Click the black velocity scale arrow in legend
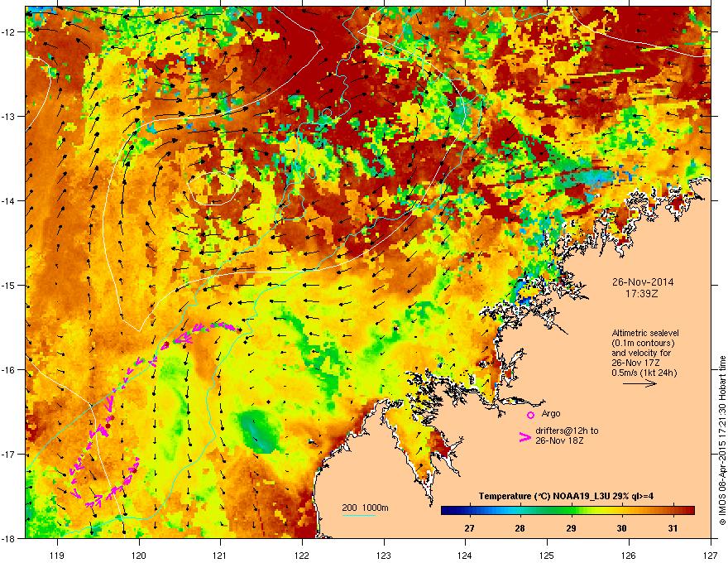The width and height of the screenshot is (728, 563). (639, 383)
